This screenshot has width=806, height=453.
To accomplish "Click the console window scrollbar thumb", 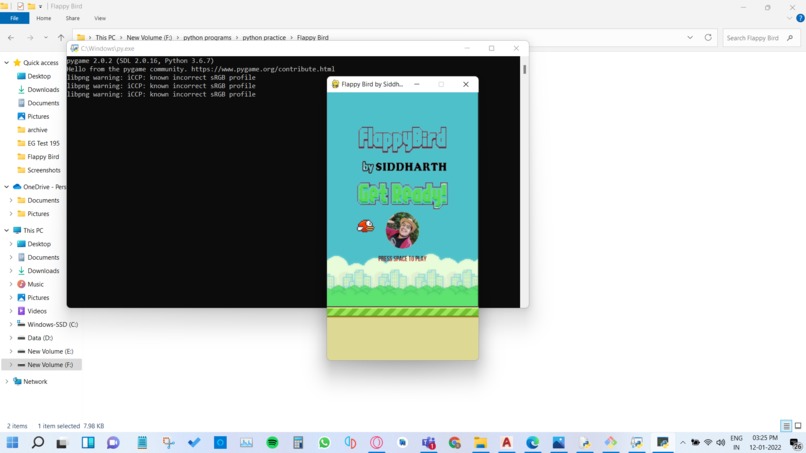I will click(x=524, y=69).
